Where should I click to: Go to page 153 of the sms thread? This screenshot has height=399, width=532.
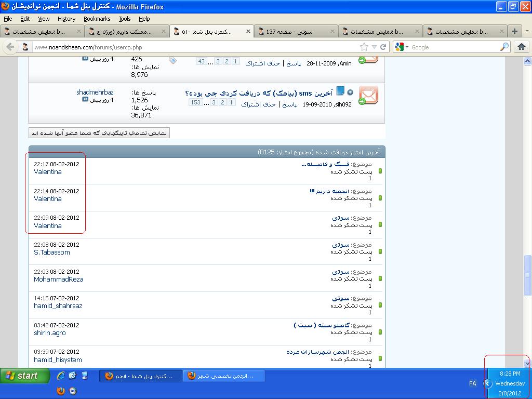[195, 103]
